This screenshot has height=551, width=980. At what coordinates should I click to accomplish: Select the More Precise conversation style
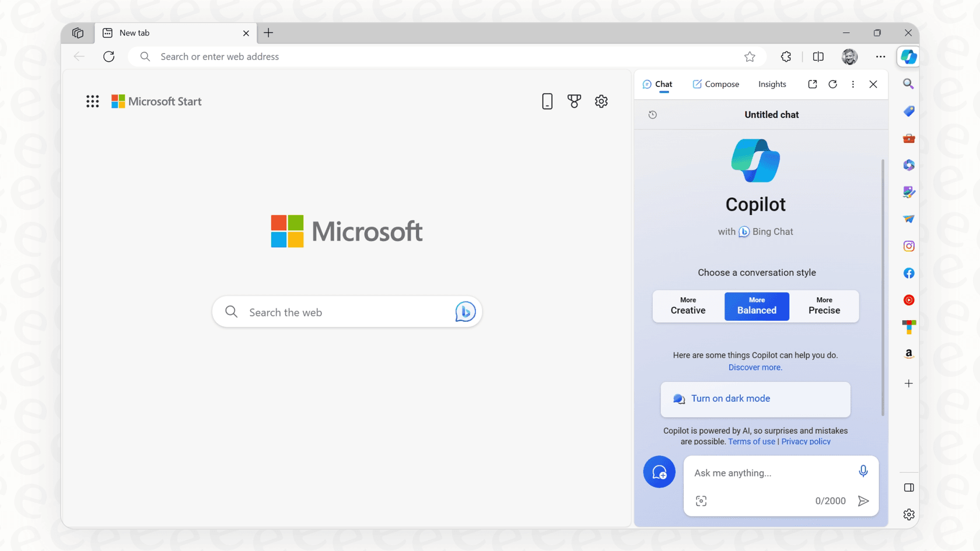824,306
